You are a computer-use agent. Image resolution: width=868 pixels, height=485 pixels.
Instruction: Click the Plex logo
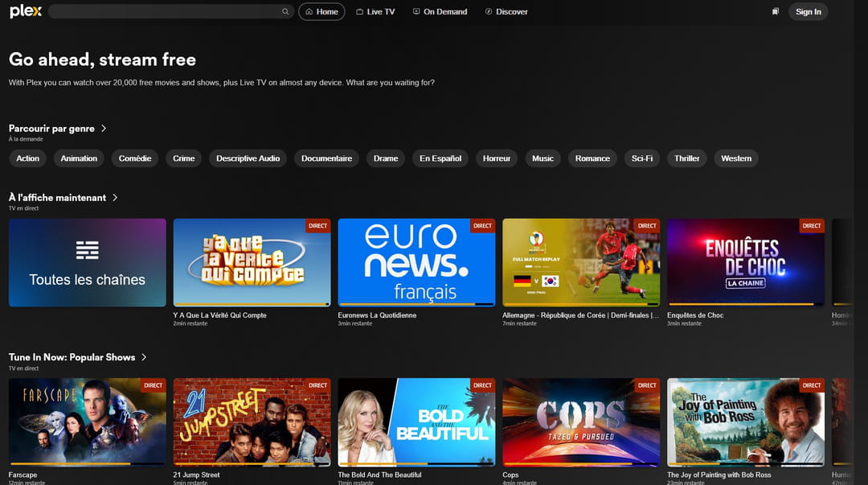coord(26,11)
